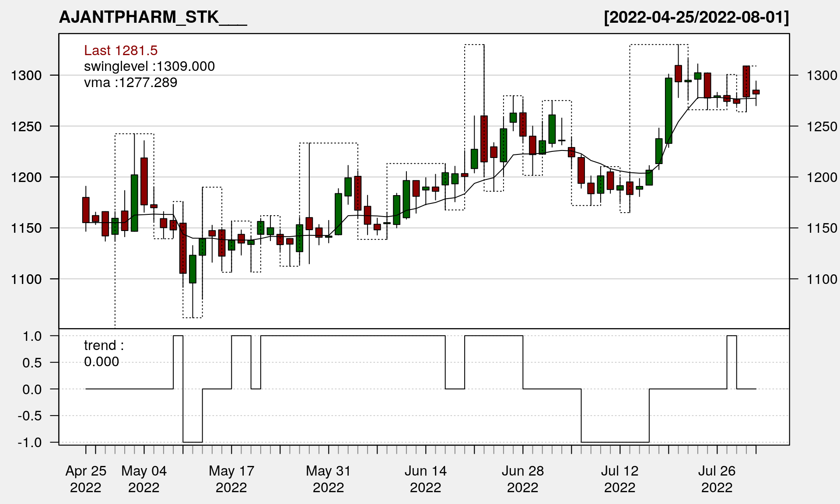Click the AJANTPHARM_STK chart title

[153, 17]
